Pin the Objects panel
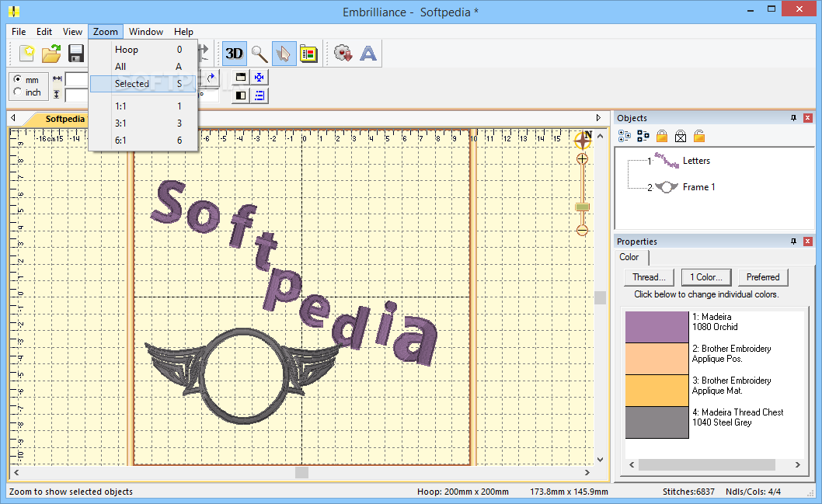Screen dimensions: 822x504 (x=794, y=118)
